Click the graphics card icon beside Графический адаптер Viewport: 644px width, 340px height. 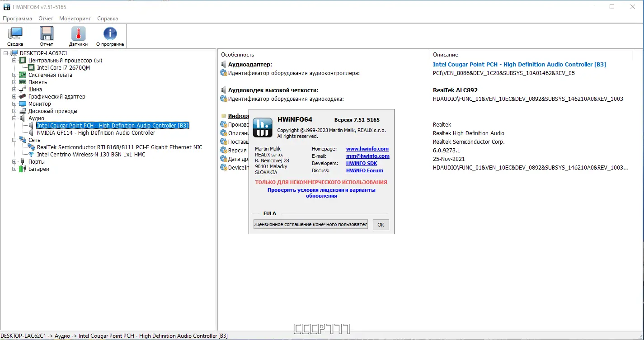(23, 97)
